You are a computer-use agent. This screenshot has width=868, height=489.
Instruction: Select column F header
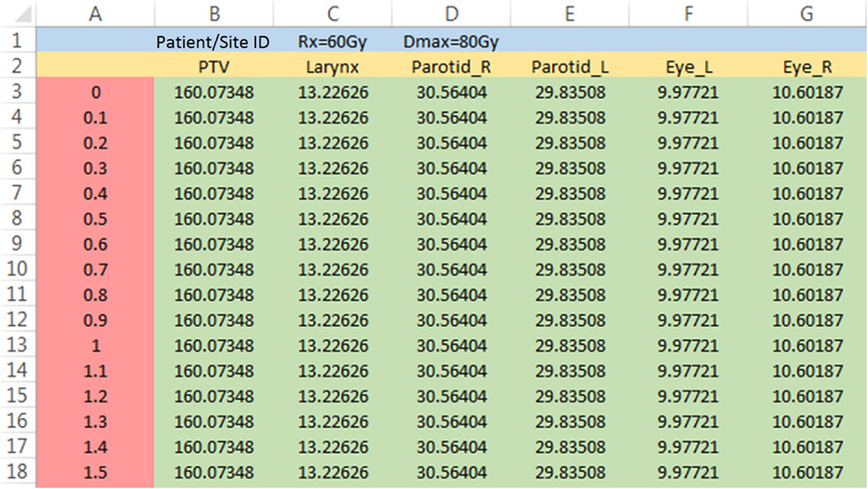pos(688,13)
